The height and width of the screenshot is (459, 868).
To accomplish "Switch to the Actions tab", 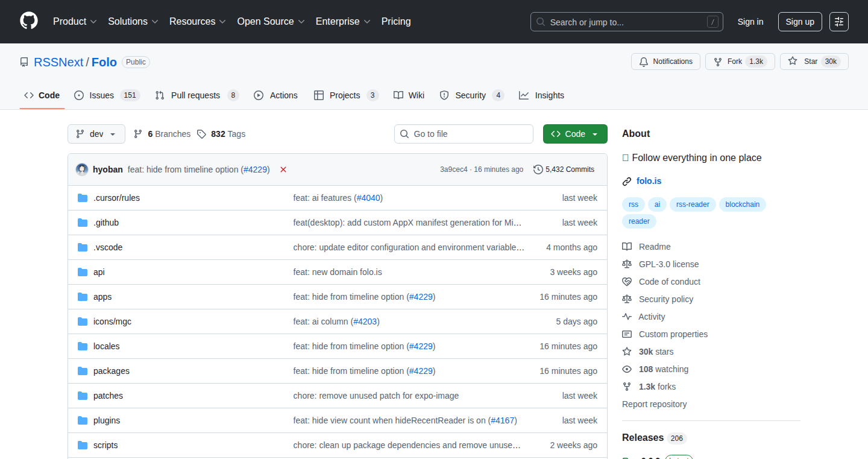I will point(276,95).
